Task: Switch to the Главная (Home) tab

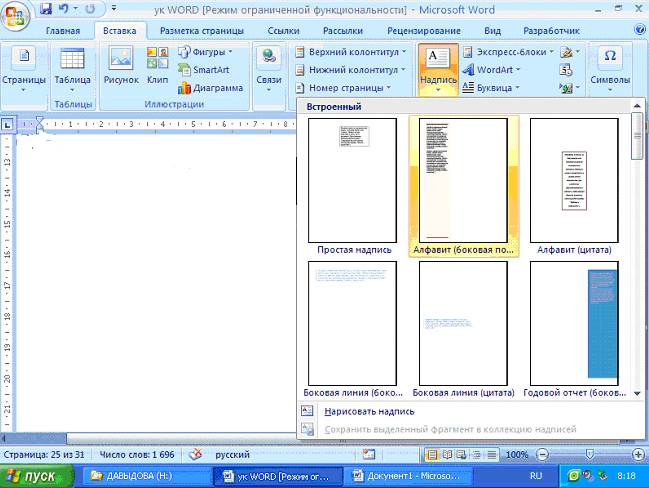Action: pyautogui.click(x=62, y=31)
